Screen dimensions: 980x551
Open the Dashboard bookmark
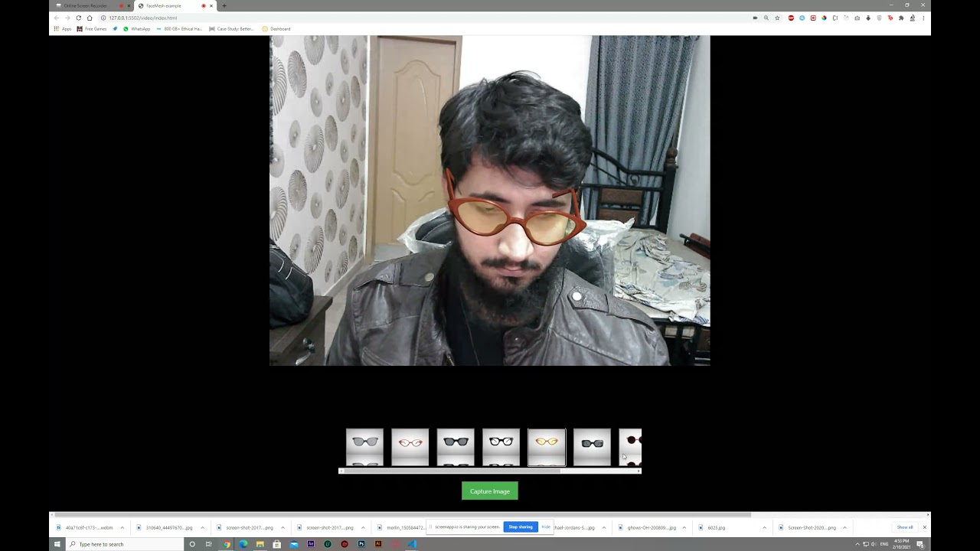coord(276,29)
